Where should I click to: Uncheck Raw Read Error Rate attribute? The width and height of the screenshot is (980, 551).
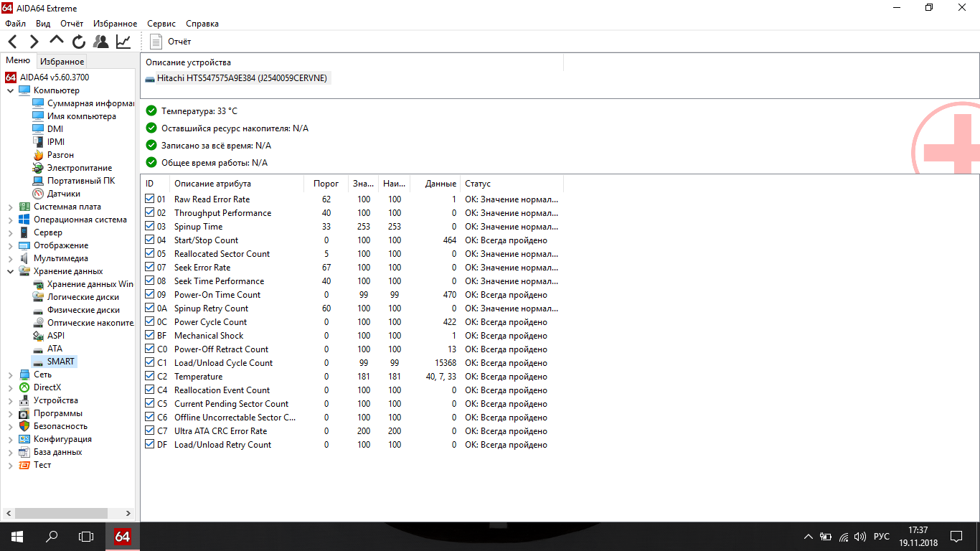tap(149, 199)
